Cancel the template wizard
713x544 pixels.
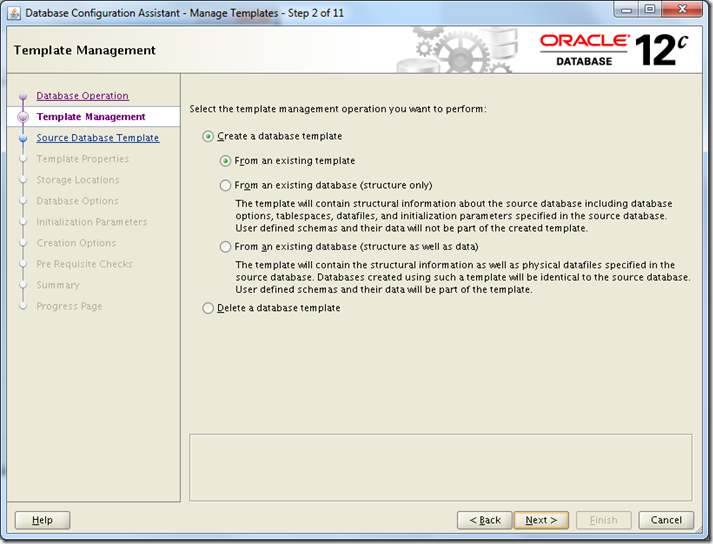[x=666, y=520]
